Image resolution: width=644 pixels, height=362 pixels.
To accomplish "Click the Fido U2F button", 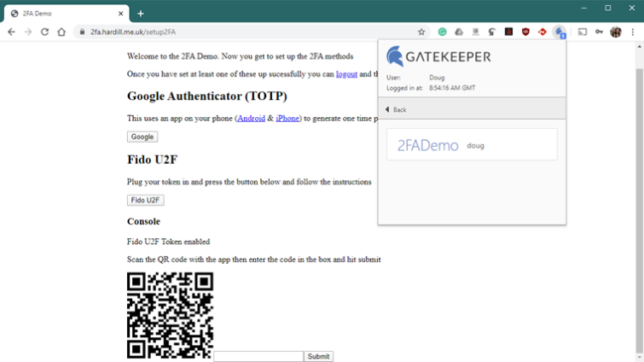I will (145, 200).
